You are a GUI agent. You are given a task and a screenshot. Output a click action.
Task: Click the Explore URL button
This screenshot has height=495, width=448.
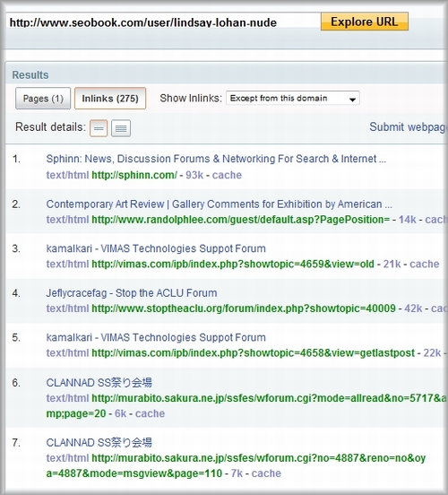pos(365,22)
